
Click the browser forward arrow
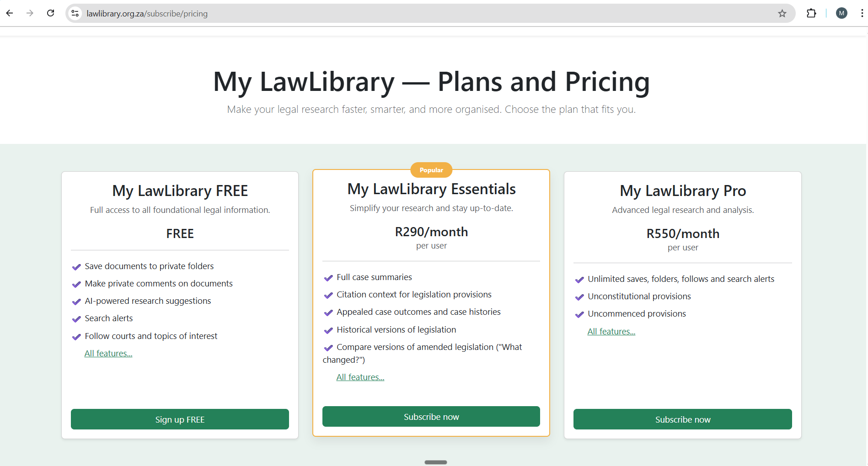pos(30,13)
